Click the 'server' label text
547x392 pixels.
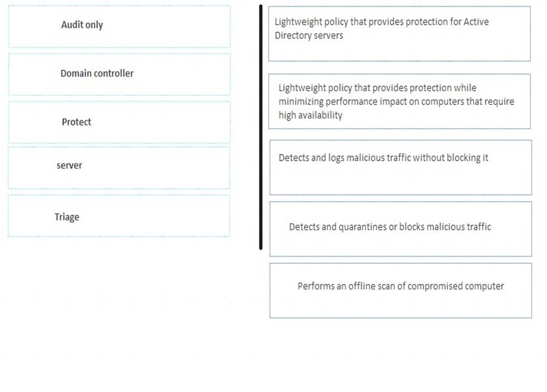point(69,165)
